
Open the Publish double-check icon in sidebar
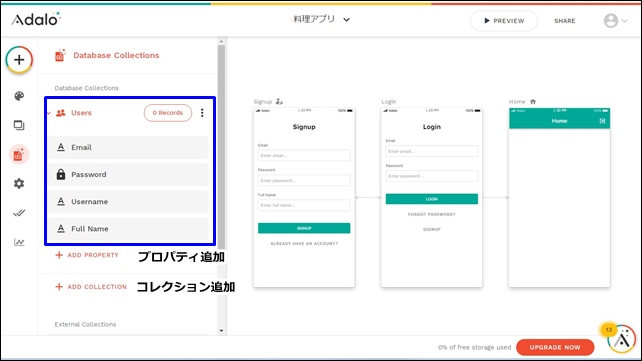click(x=19, y=213)
